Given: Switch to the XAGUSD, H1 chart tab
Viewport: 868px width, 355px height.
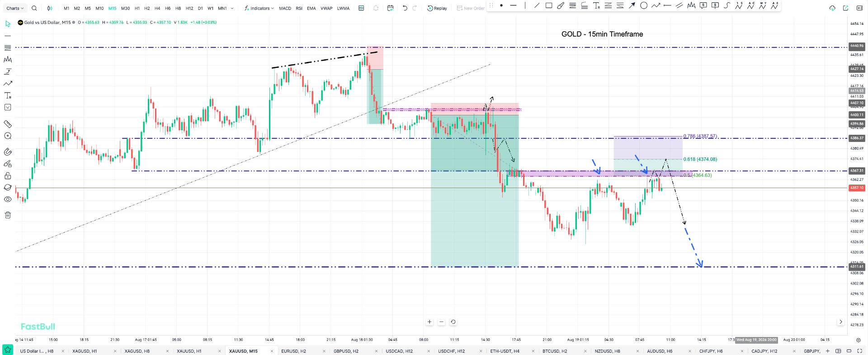Looking at the screenshot, I should [85, 351].
